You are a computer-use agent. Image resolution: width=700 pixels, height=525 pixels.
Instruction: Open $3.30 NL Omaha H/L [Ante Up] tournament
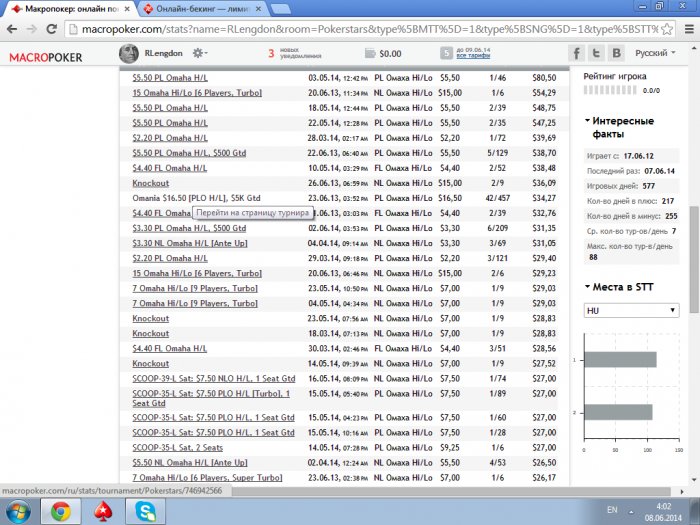click(x=190, y=243)
